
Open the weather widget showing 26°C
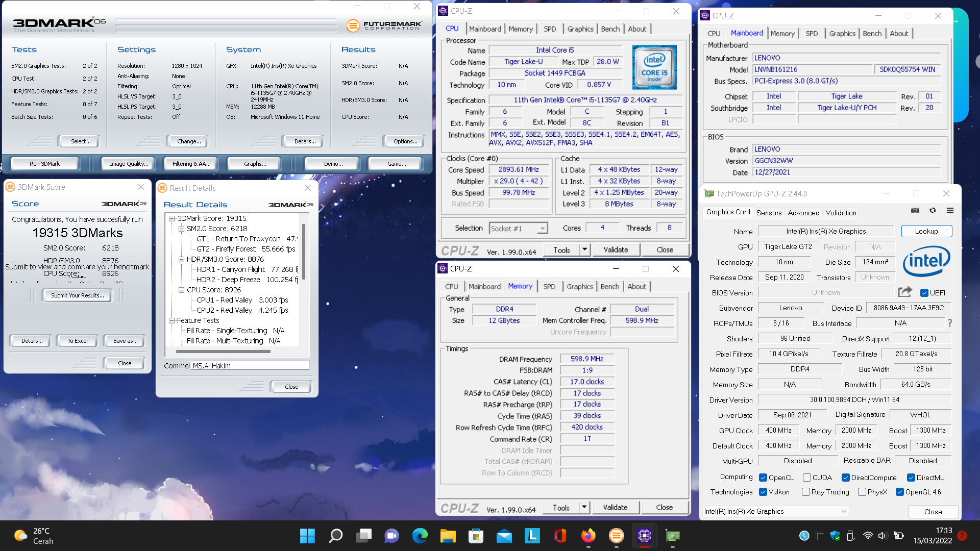click(x=34, y=536)
